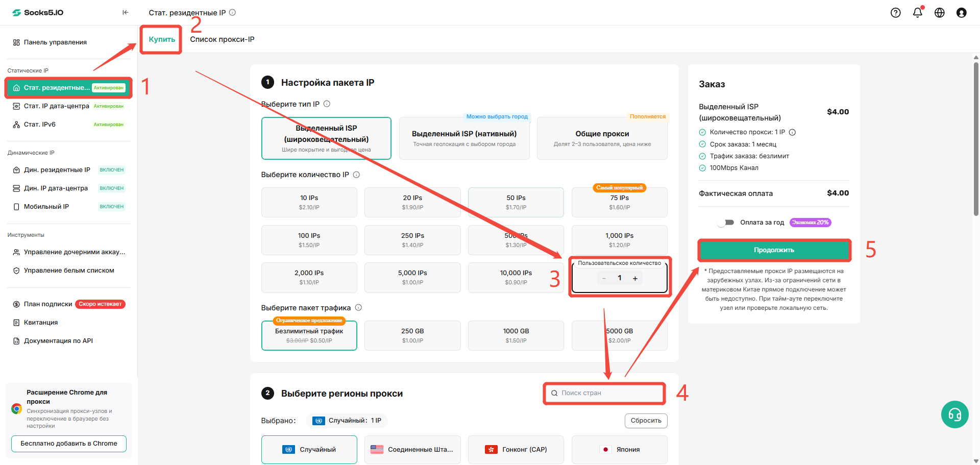Increase custom quantity with plus button
980x465 pixels.
click(635, 278)
